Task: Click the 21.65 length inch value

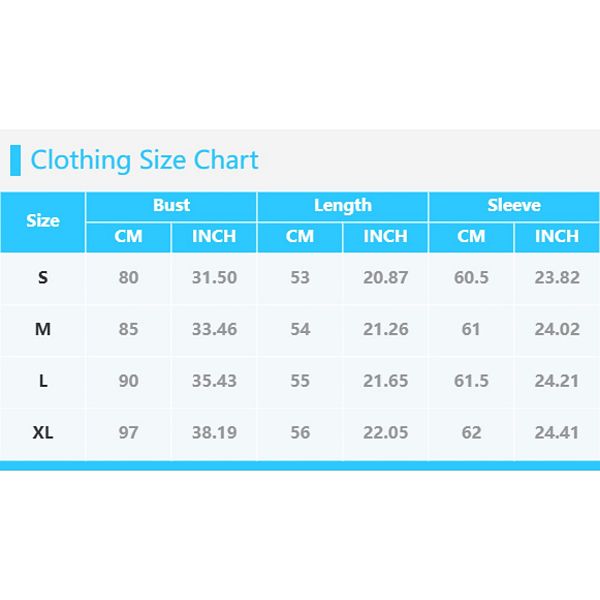Action: 385,381
